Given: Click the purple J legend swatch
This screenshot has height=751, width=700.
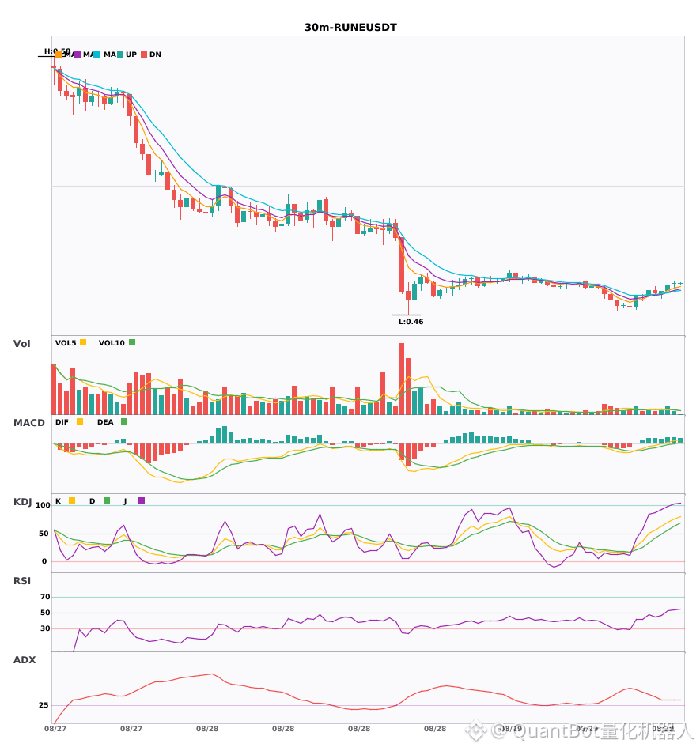Looking at the screenshot, I should [x=142, y=500].
